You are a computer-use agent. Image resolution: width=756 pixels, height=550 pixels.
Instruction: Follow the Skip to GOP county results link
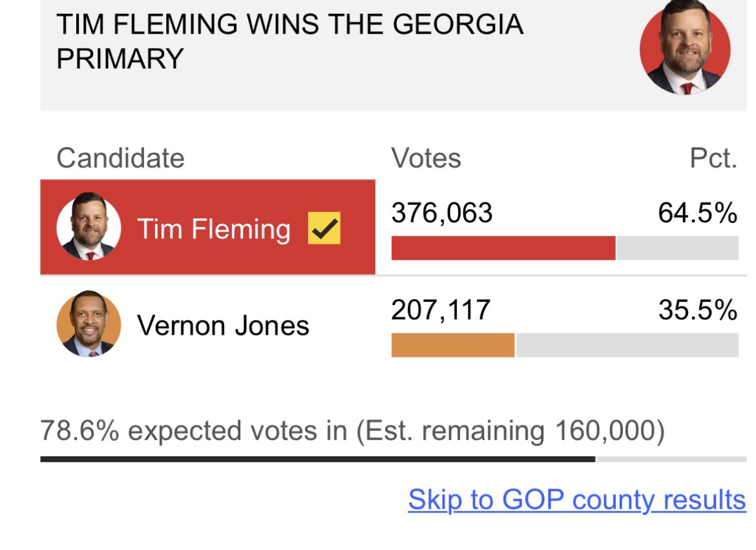[x=577, y=500]
